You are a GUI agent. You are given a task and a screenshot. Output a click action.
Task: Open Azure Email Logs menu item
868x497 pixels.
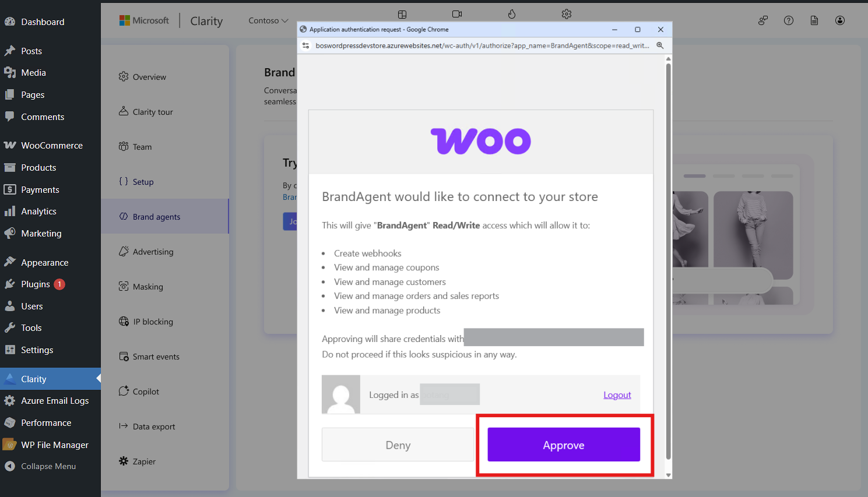pos(50,400)
